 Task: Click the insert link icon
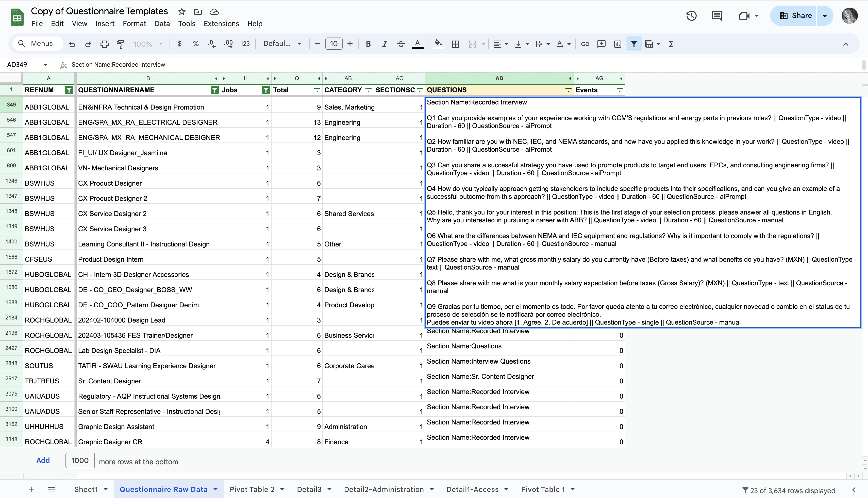click(x=585, y=44)
